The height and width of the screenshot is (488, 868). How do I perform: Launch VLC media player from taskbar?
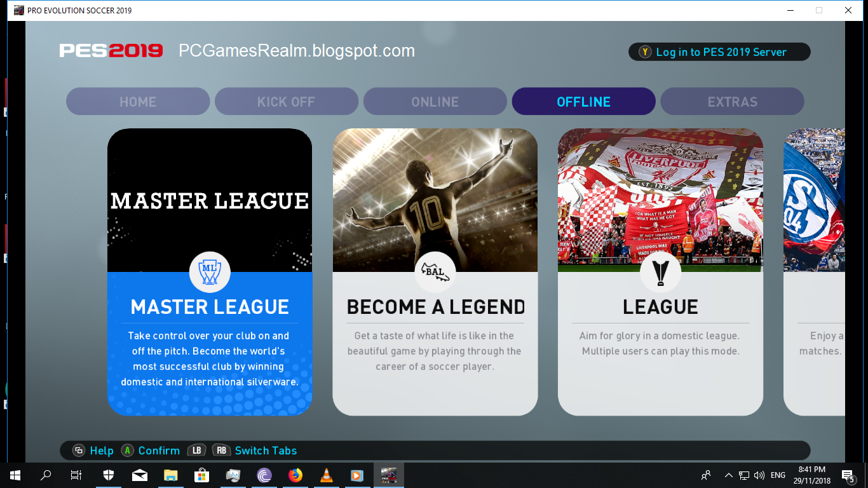[x=326, y=475]
